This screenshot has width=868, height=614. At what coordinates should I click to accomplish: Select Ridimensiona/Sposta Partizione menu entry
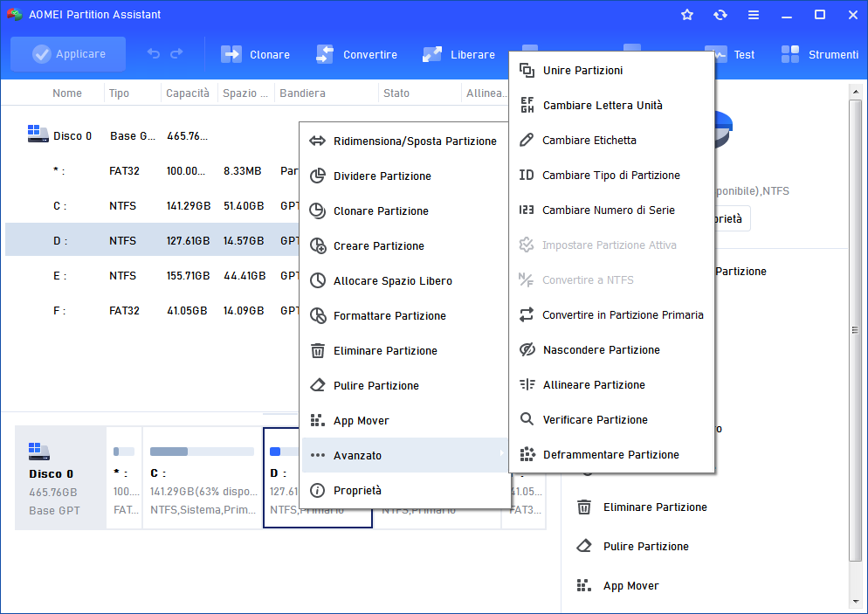pyautogui.click(x=404, y=141)
